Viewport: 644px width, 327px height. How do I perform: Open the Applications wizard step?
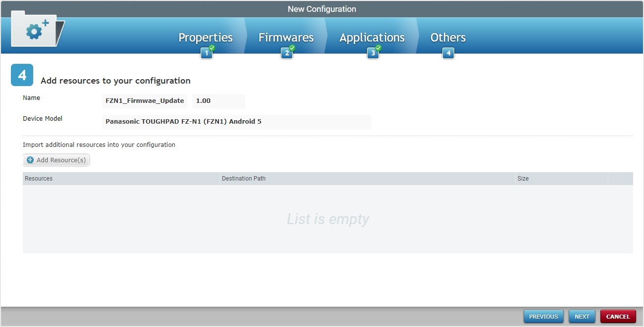[372, 38]
